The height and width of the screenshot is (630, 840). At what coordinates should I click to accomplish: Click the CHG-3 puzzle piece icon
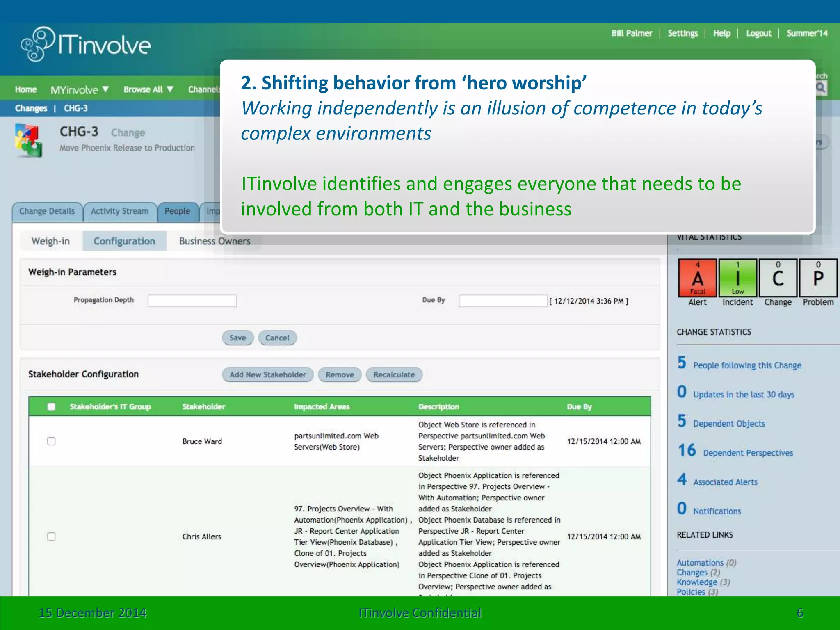(28, 140)
